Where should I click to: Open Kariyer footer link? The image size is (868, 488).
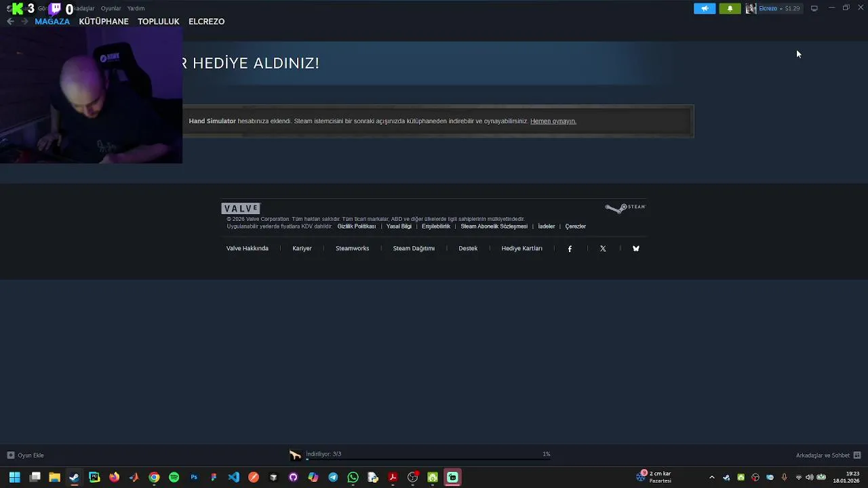302,249
